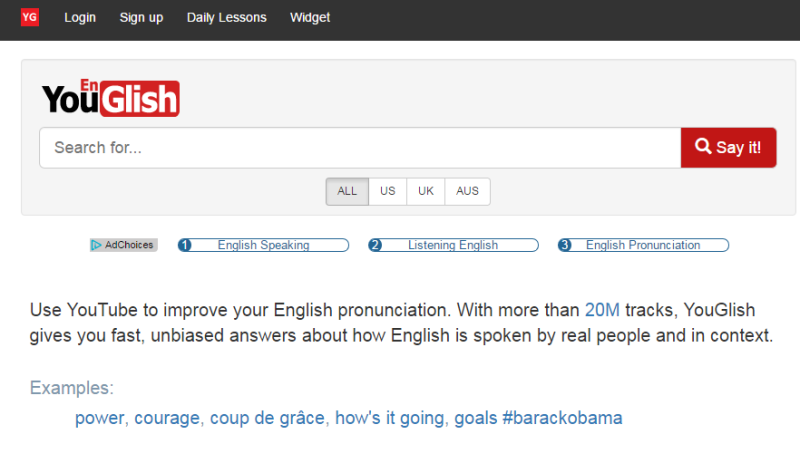Image resolution: width=800 pixels, height=463 pixels.
Task: Open the Listening English ad link
Action: click(453, 245)
